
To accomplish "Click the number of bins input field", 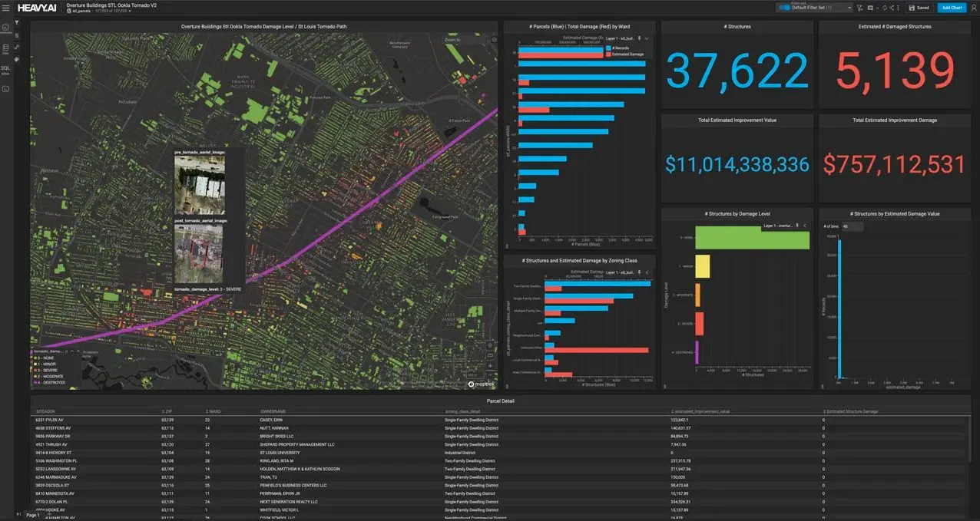I will click(x=849, y=226).
